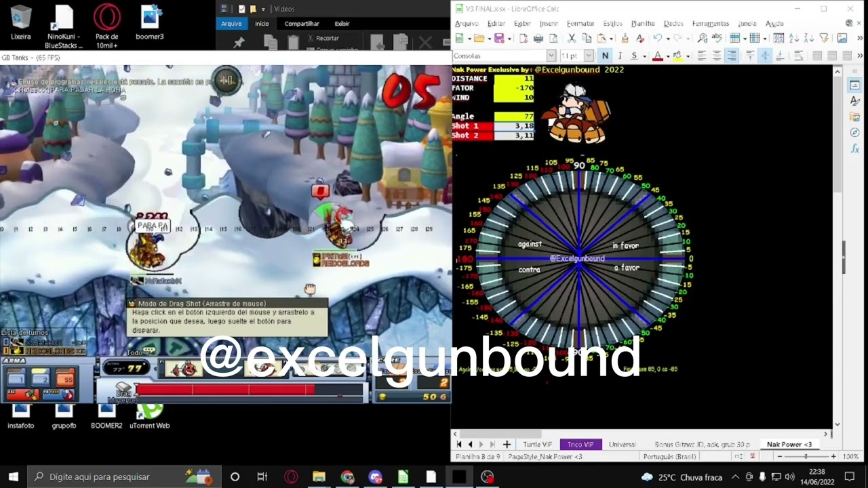
Task: Toggle center horizontally alignment
Action: click(717, 56)
